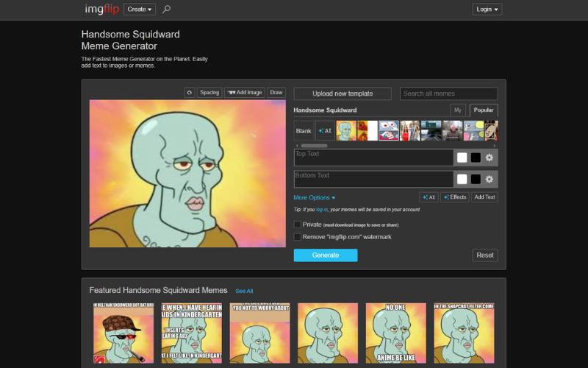This screenshot has height=368, width=588.
Task: Pick Distracted Boyfriend template
Action: pyautogui.click(x=410, y=131)
